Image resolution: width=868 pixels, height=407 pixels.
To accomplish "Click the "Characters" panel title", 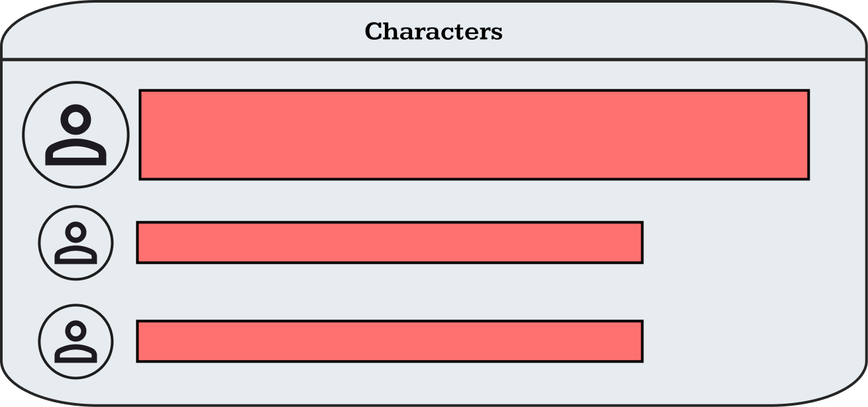I will click(433, 31).
